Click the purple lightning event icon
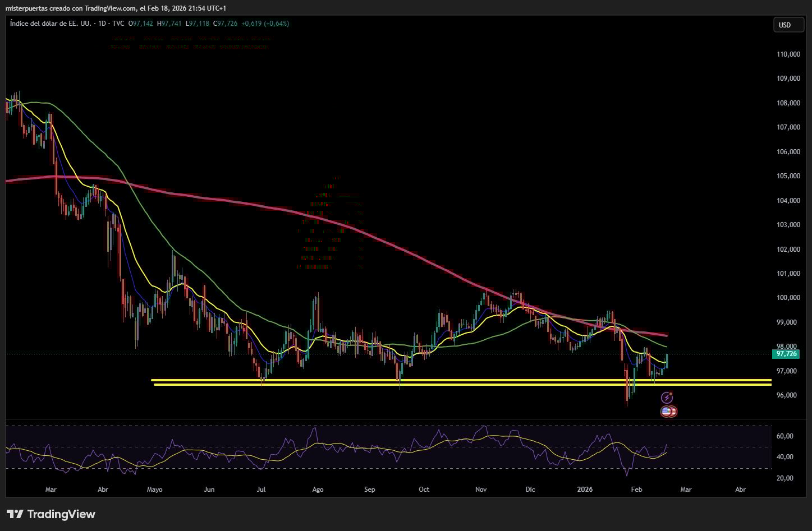This screenshot has width=812, height=531. [x=667, y=398]
